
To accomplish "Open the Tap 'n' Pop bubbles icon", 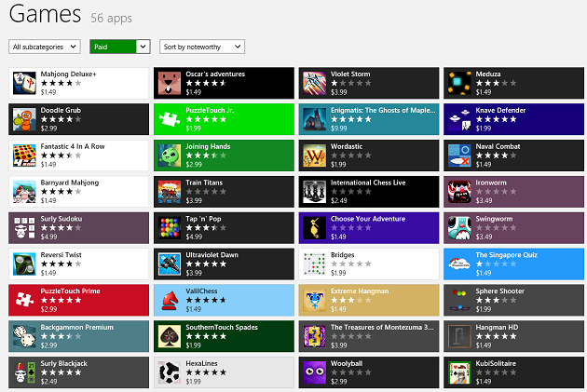I will pos(170,227).
